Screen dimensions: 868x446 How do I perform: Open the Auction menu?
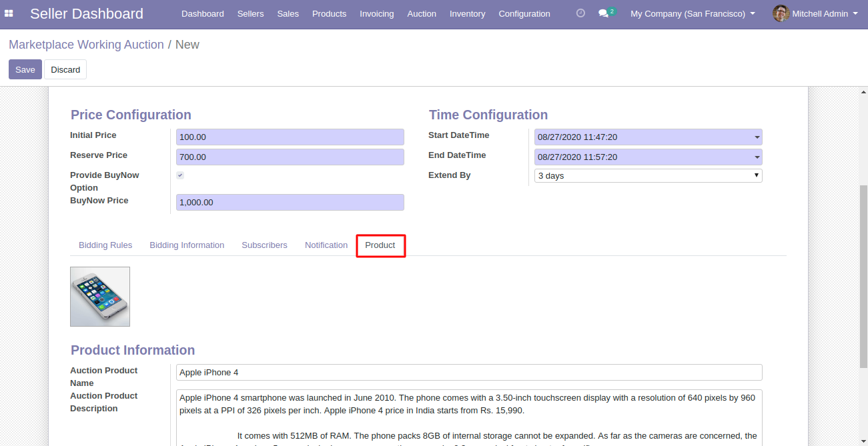(422, 13)
